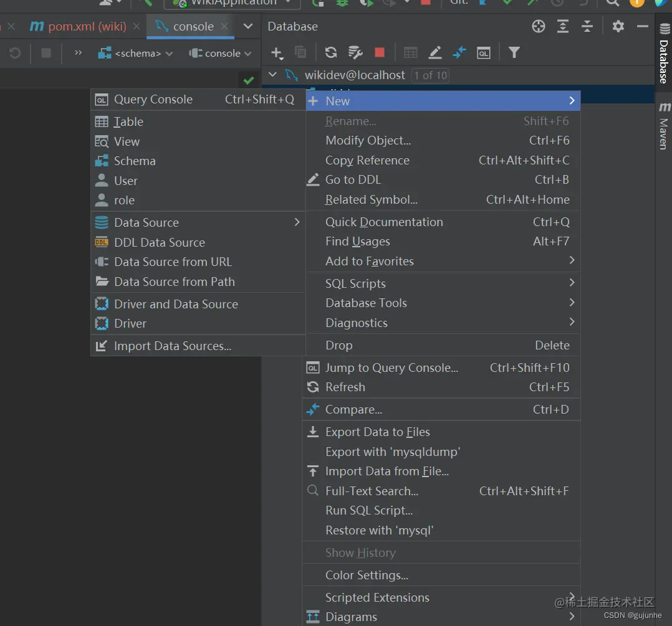Image resolution: width=672 pixels, height=626 pixels.
Task: Choose DDL Data Source in submenu
Action: tap(198, 242)
